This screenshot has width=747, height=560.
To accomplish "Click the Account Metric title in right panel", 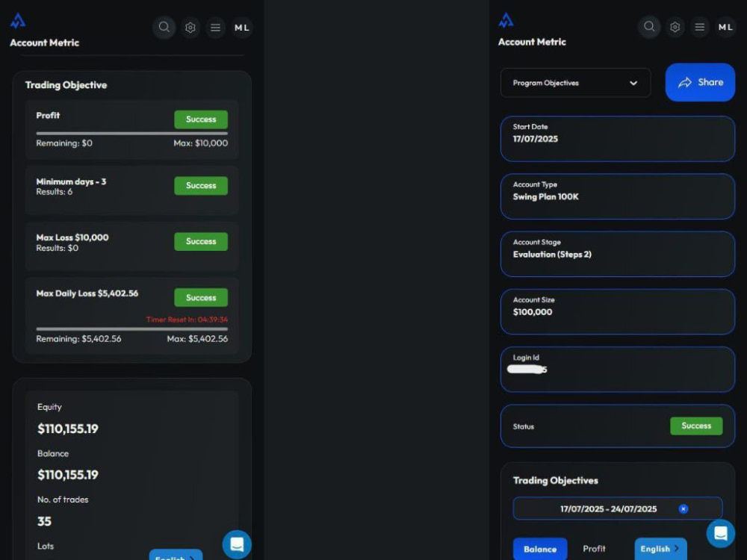I will 532,42.
